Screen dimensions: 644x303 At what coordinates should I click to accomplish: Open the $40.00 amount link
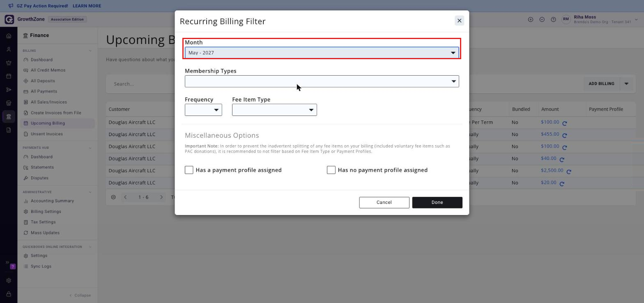coord(549,159)
